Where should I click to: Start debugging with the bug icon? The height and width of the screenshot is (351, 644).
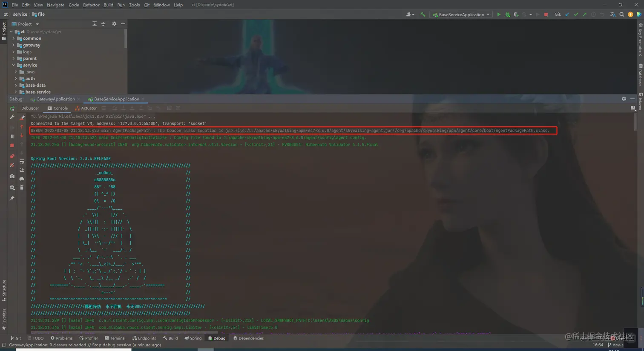pos(507,14)
